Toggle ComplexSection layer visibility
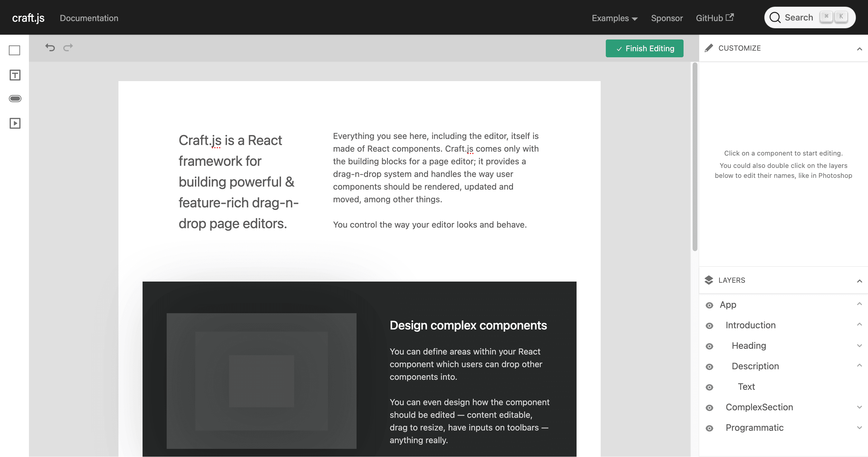 [x=709, y=408]
